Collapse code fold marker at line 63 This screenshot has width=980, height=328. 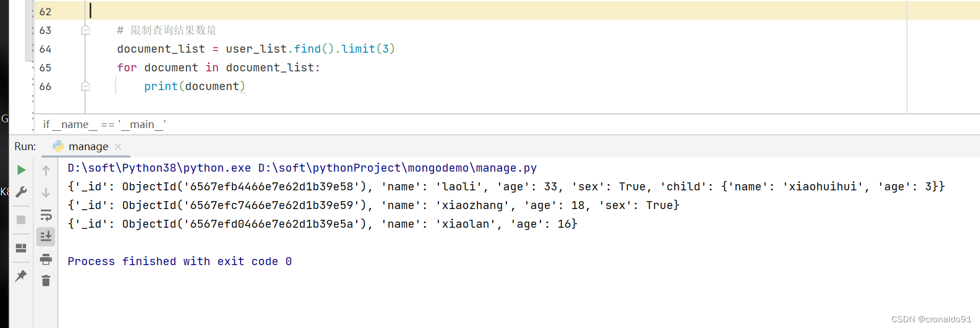tap(85, 30)
